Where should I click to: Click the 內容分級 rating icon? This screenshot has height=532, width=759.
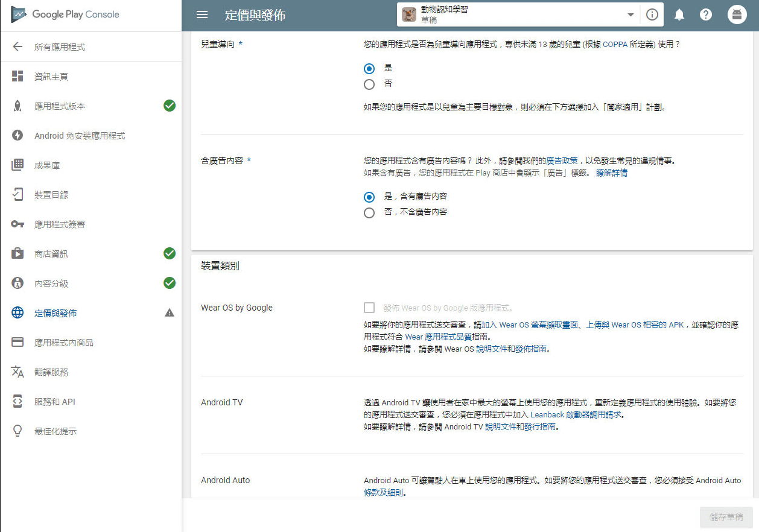point(17,283)
